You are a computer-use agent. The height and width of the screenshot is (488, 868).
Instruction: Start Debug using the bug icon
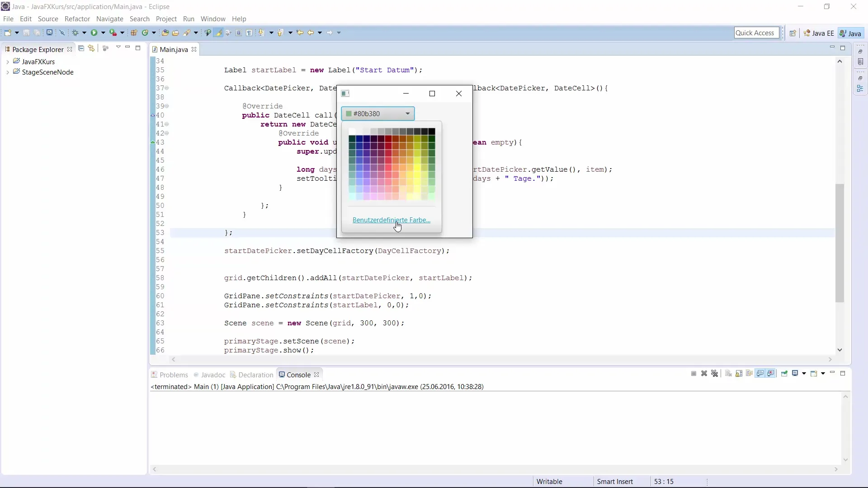pos(75,33)
